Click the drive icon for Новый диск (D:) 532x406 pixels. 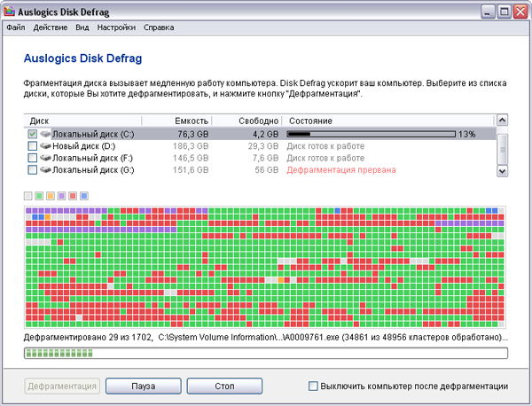45,146
